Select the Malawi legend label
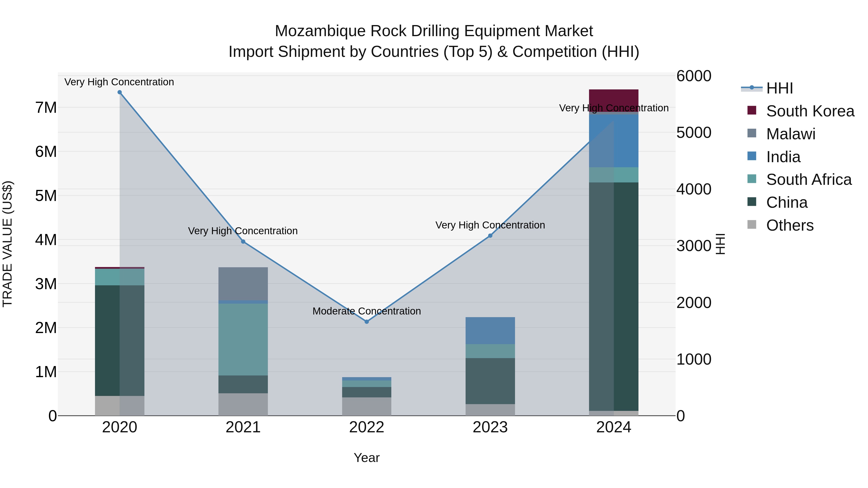Screen dimensions: 868x488 point(791,134)
